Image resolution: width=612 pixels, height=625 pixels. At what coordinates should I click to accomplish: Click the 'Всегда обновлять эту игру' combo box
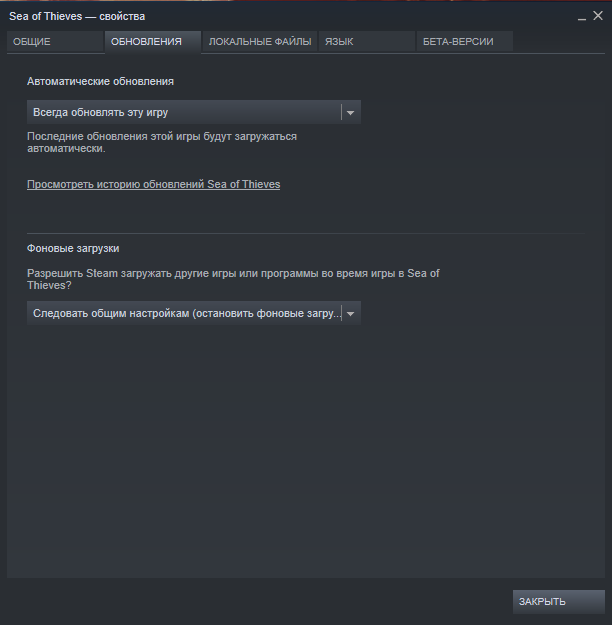(x=194, y=112)
